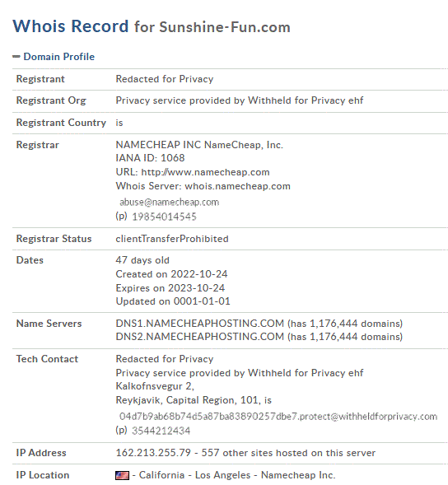Click the DNS1.NAMECHEAPHOSTING.COM name server
The height and width of the screenshot is (485, 448).
pyautogui.click(x=200, y=324)
